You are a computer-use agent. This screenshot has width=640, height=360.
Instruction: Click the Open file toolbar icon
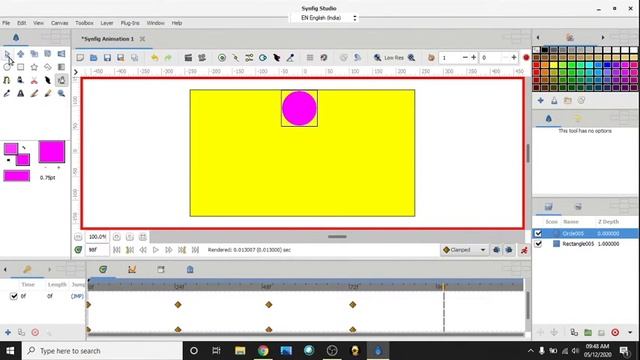click(93, 58)
